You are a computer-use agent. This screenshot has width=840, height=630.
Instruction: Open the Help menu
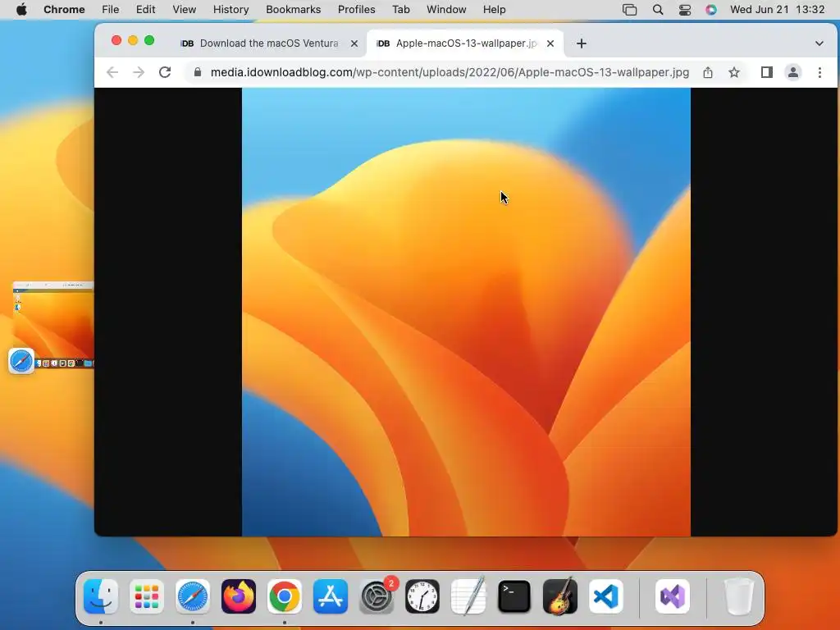coord(494,10)
